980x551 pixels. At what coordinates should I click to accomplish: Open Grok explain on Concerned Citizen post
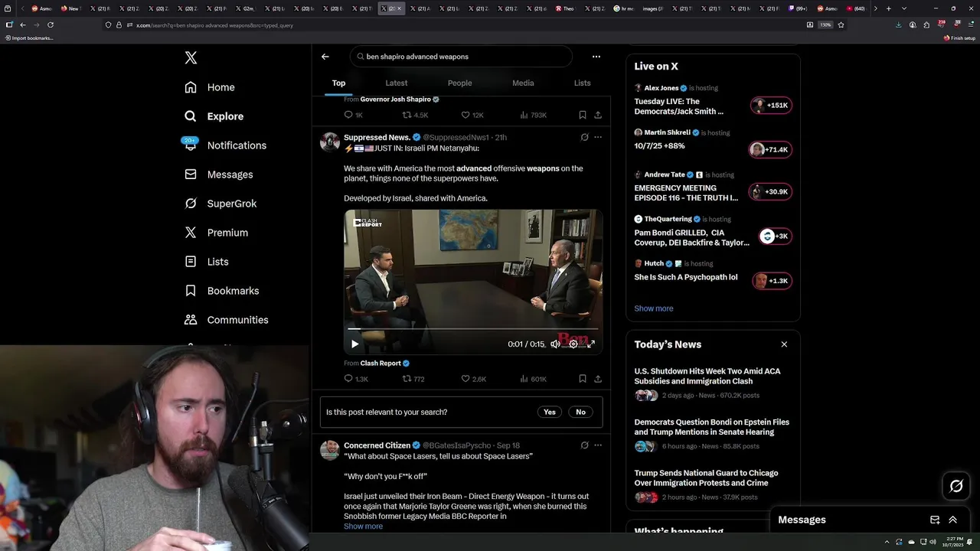(584, 445)
